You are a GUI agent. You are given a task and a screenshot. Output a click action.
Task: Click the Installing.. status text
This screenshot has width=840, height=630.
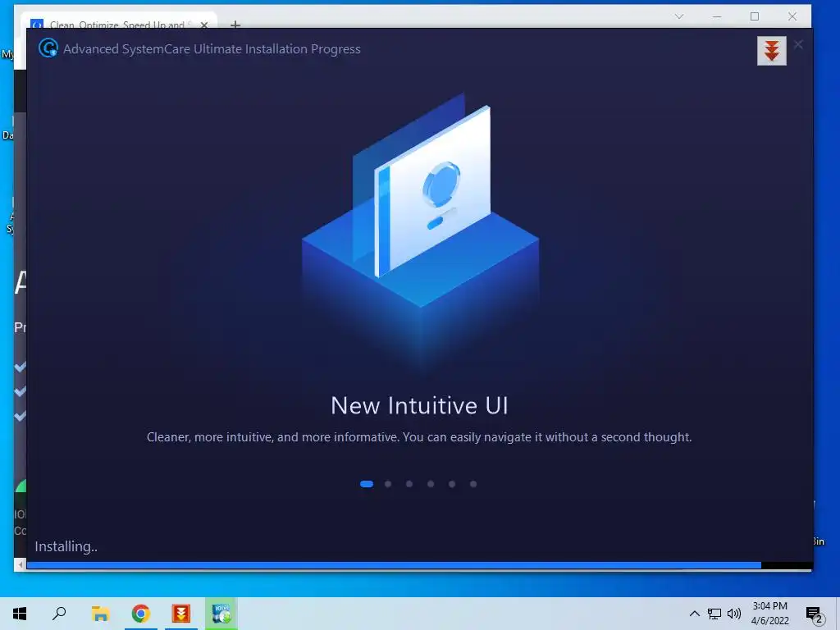(66, 546)
